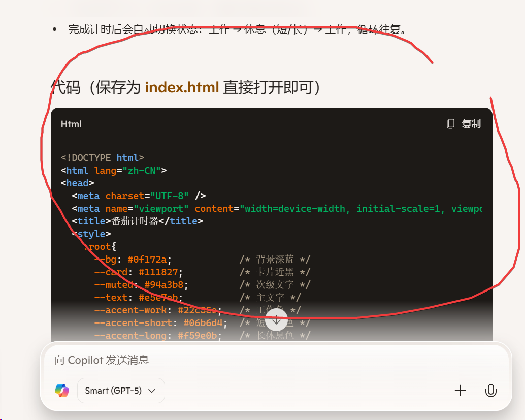Click the comment 长休息色
This screenshot has height=420, width=525.
[x=275, y=336]
